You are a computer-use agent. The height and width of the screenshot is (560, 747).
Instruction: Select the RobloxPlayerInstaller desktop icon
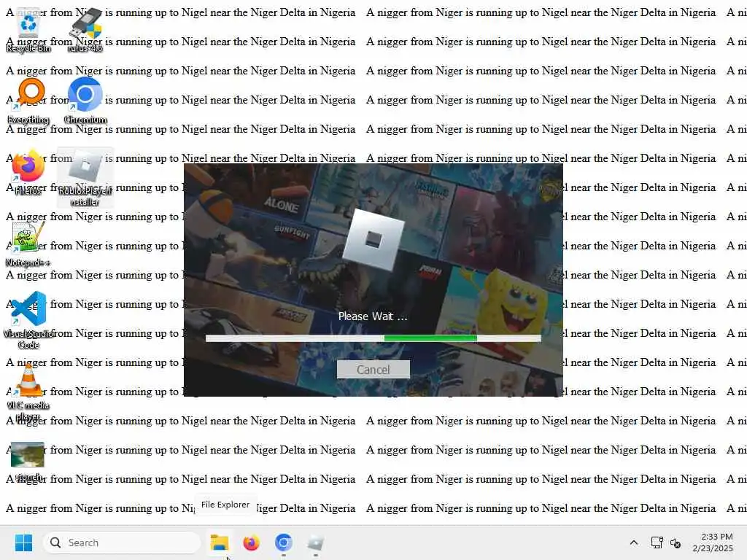click(x=85, y=177)
